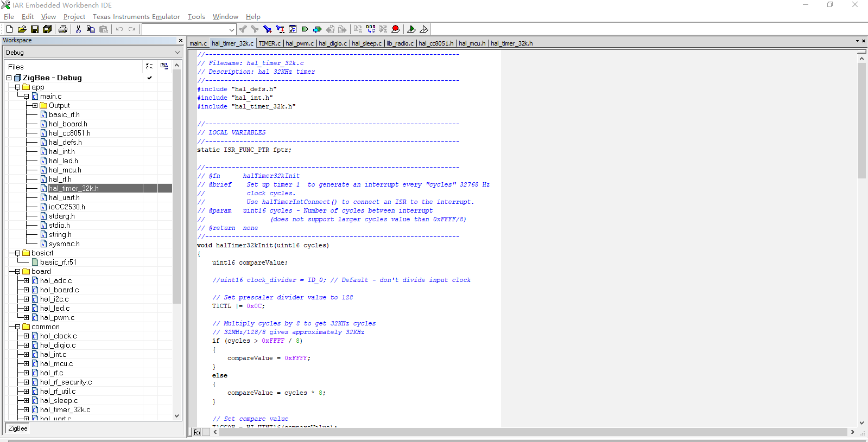Click the editor vertical scrollbar thumb
The width and height of the screenshot is (868, 442).
coord(861,120)
